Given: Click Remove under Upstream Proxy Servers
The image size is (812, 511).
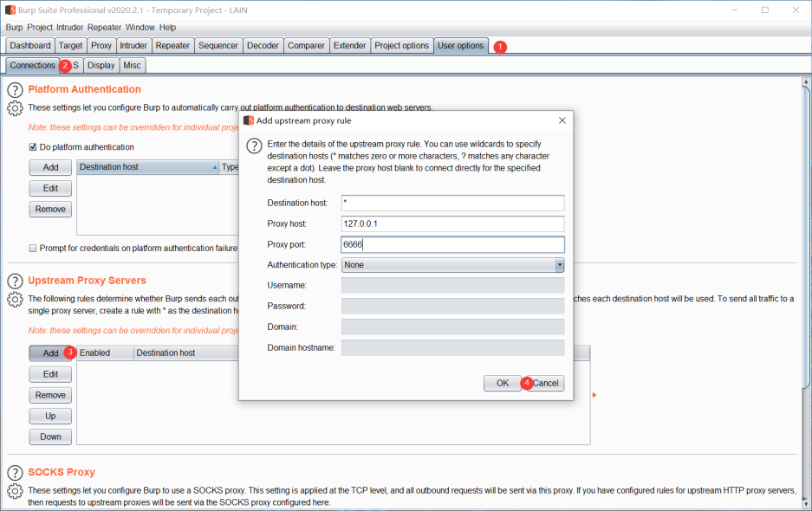Looking at the screenshot, I should click(50, 395).
